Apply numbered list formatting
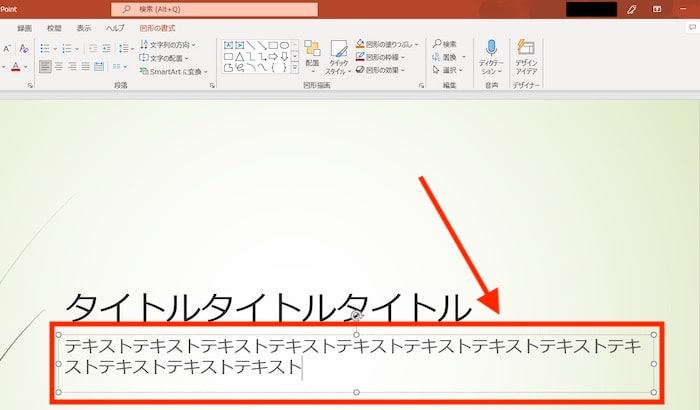 67,48
